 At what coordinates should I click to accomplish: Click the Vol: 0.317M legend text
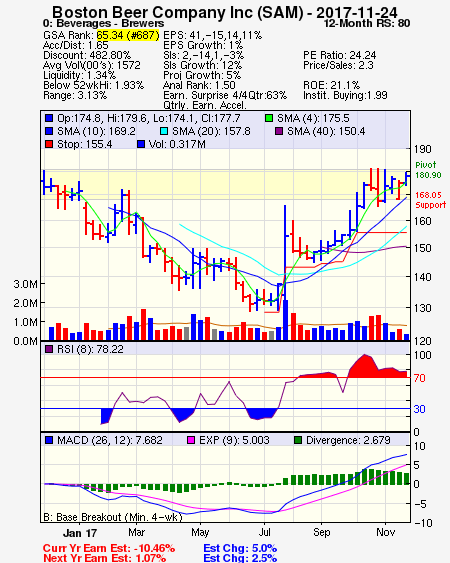pos(177,144)
